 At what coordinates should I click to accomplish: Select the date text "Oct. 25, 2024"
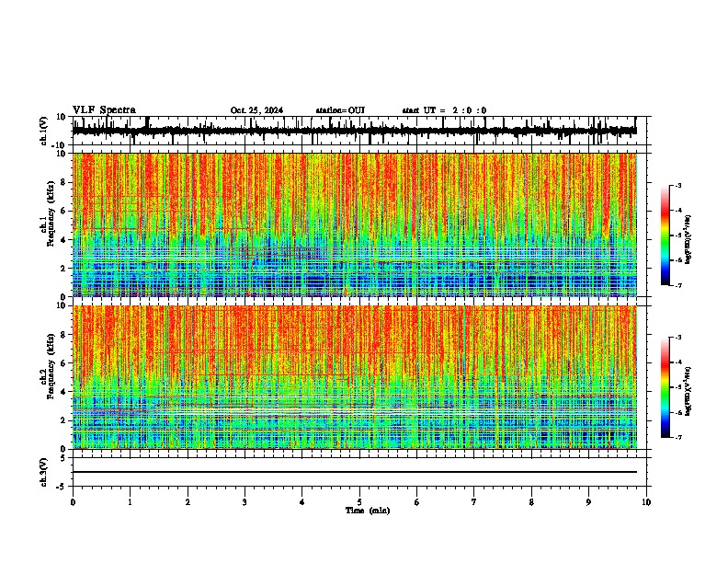pyautogui.click(x=256, y=110)
